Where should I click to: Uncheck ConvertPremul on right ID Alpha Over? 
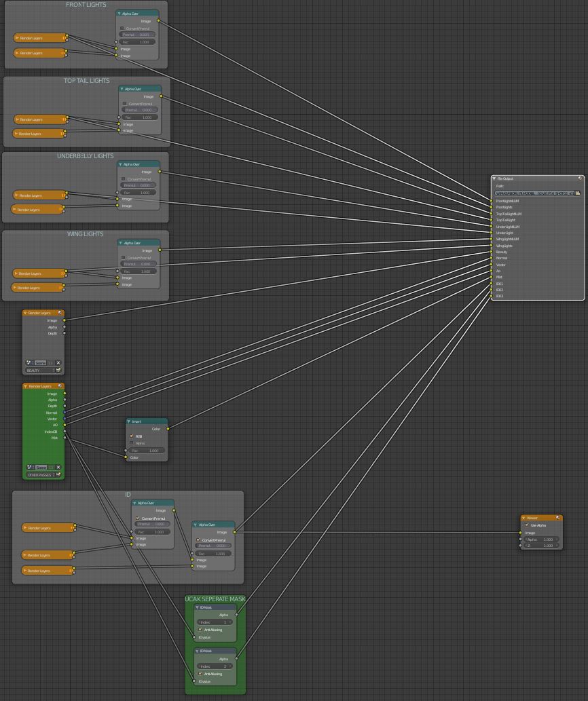pyautogui.click(x=198, y=539)
